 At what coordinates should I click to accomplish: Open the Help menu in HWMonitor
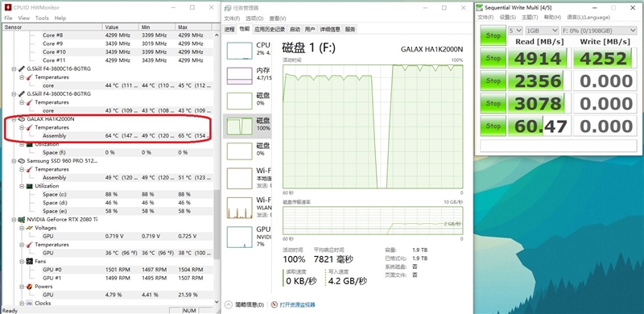60,18
